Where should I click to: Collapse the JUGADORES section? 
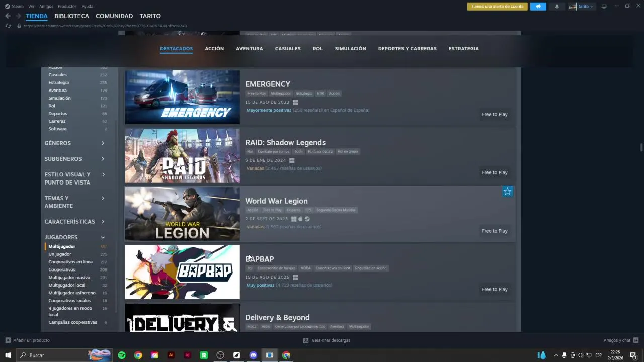(x=75, y=237)
